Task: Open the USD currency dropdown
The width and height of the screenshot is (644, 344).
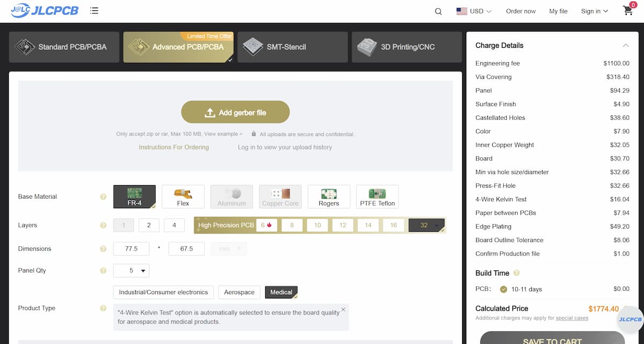Action: click(x=474, y=11)
